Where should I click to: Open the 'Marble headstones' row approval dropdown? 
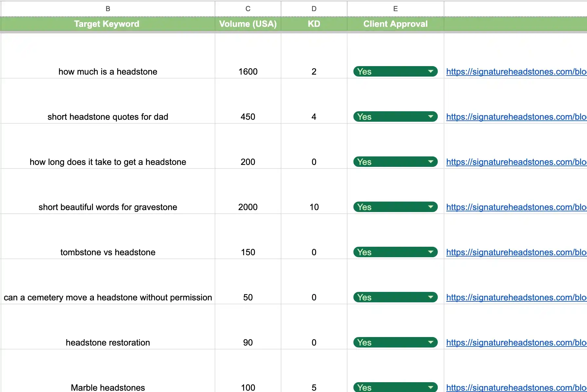(430, 387)
